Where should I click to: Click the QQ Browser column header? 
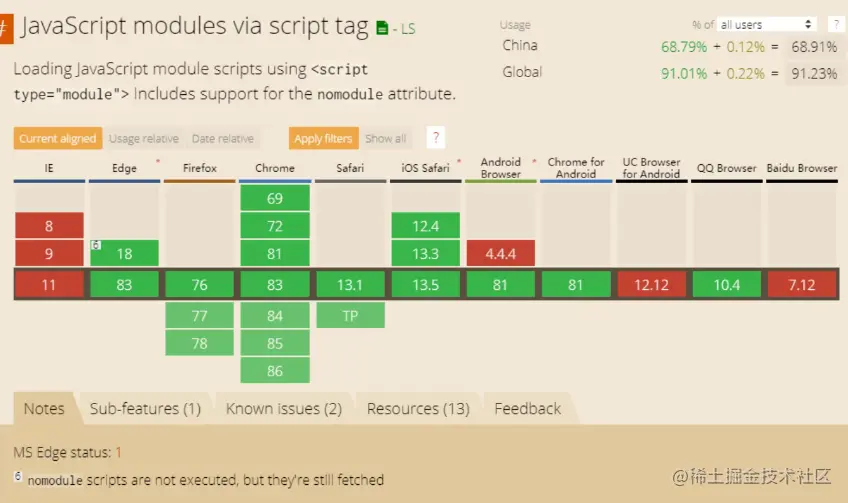coord(726,168)
